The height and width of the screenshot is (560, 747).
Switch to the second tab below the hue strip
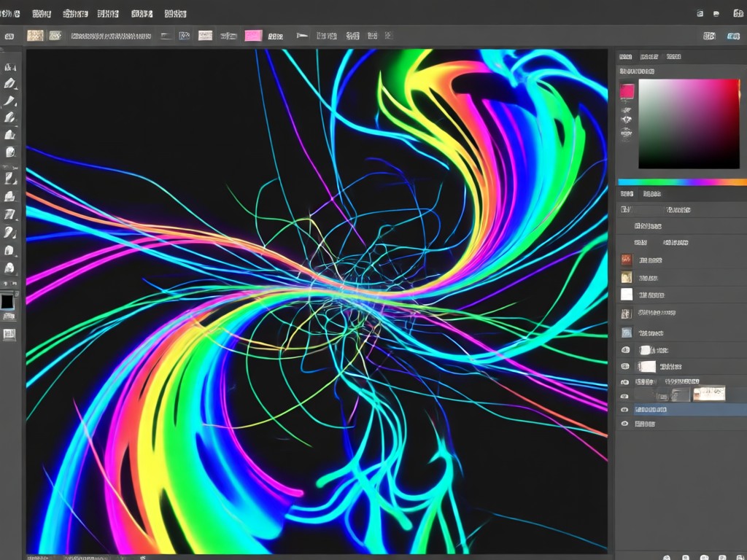(x=652, y=194)
